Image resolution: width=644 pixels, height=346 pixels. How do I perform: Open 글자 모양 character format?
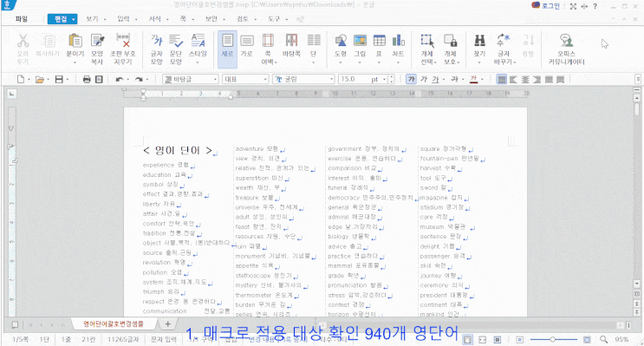coord(157,49)
